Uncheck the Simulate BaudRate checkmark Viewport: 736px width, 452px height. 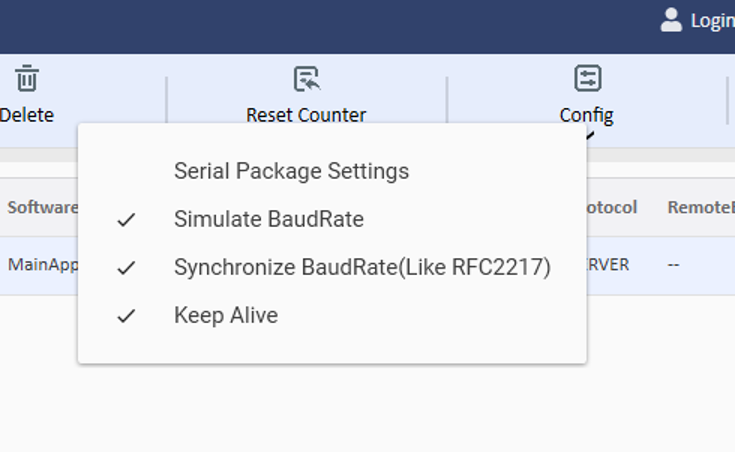coord(126,220)
